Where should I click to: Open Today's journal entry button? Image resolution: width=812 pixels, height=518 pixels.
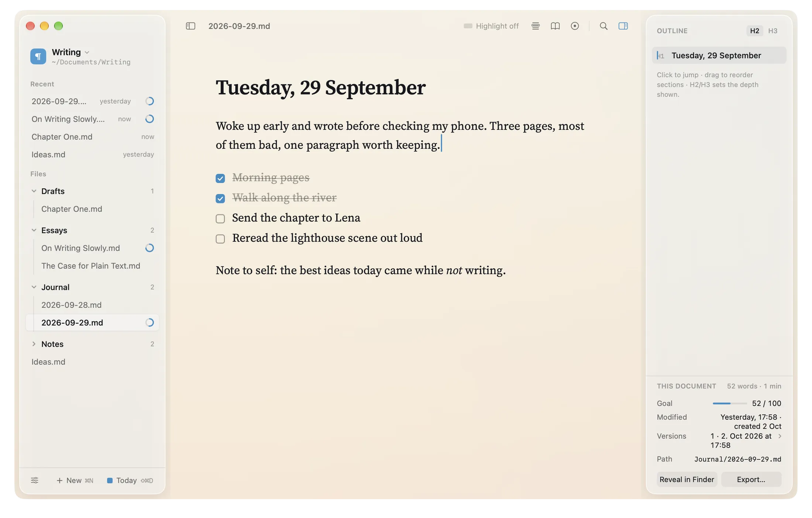pos(130,480)
